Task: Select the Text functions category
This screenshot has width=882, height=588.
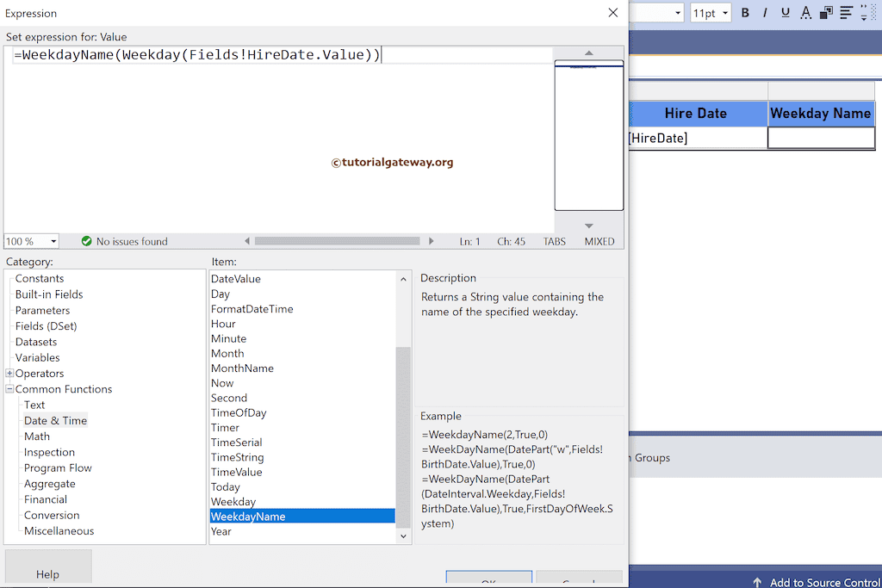Action: coord(34,405)
